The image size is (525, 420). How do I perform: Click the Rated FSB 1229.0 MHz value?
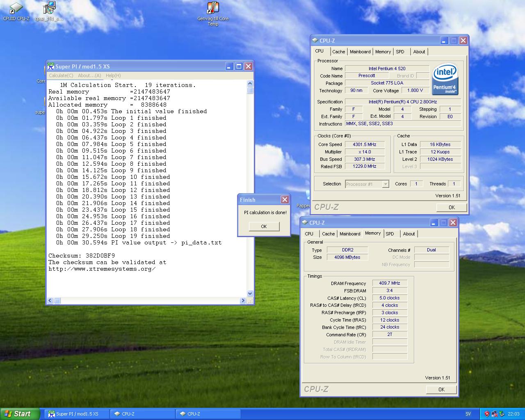tap(365, 166)
